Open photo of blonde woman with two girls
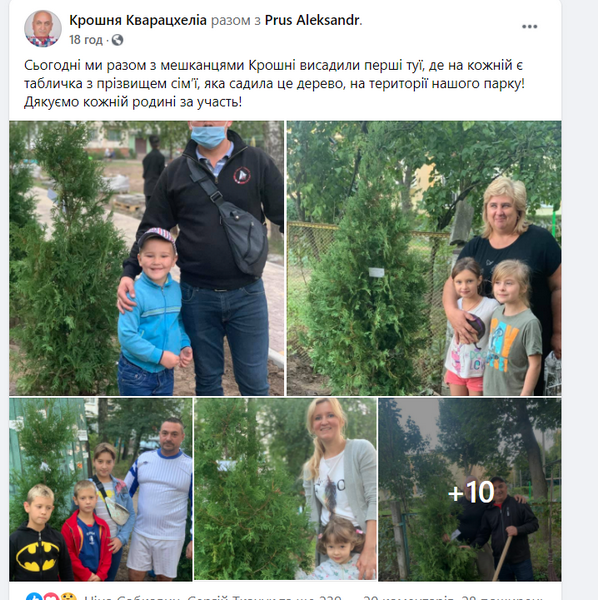 point(424,258)
